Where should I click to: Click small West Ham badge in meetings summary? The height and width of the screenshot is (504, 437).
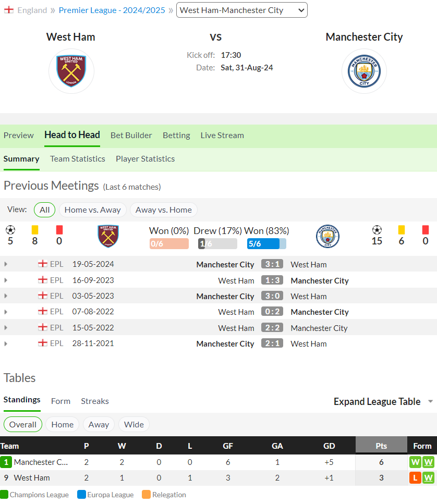click(108, 236)
